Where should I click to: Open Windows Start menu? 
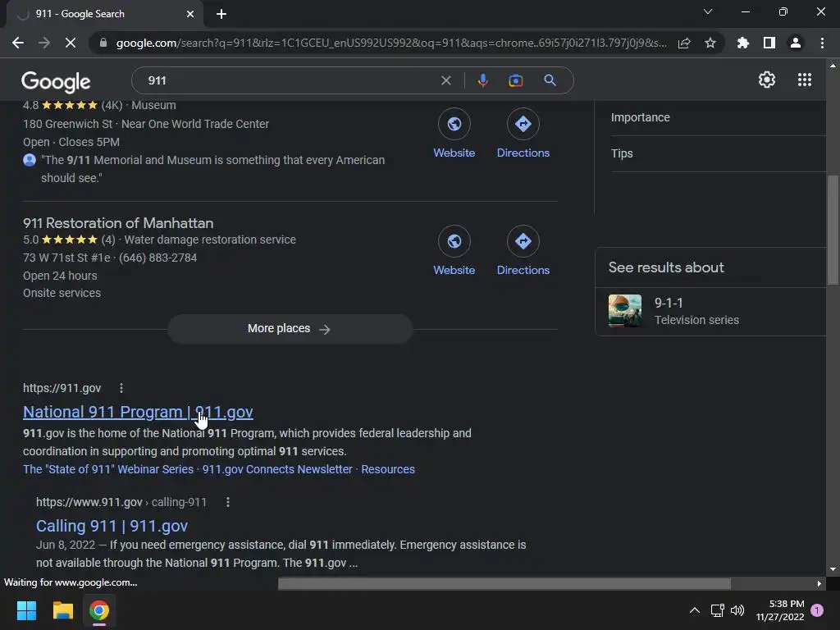point(26,610)
